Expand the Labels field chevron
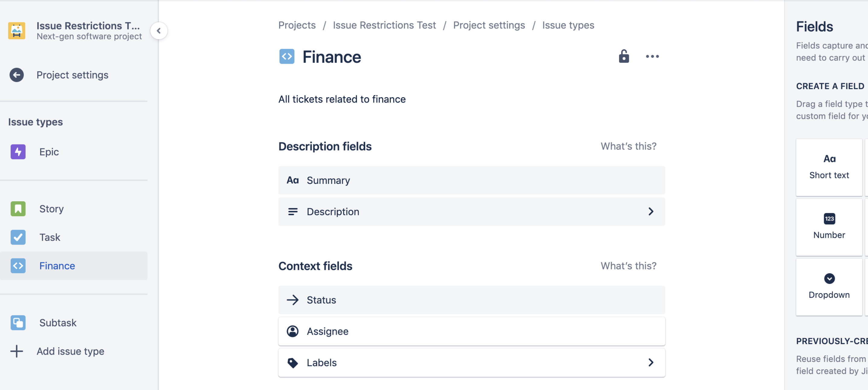Image resolution: width=868 pixels, height=390 pixels. pos(651,362)
